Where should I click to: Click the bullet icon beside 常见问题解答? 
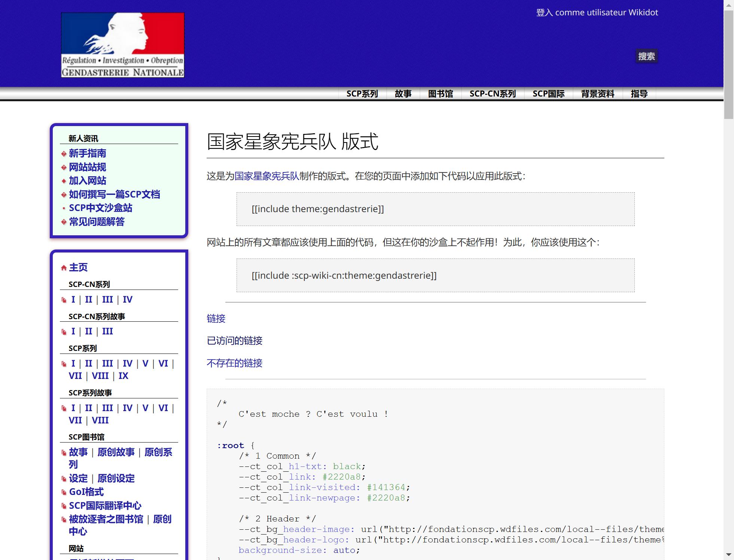click(x=64, y=222)
